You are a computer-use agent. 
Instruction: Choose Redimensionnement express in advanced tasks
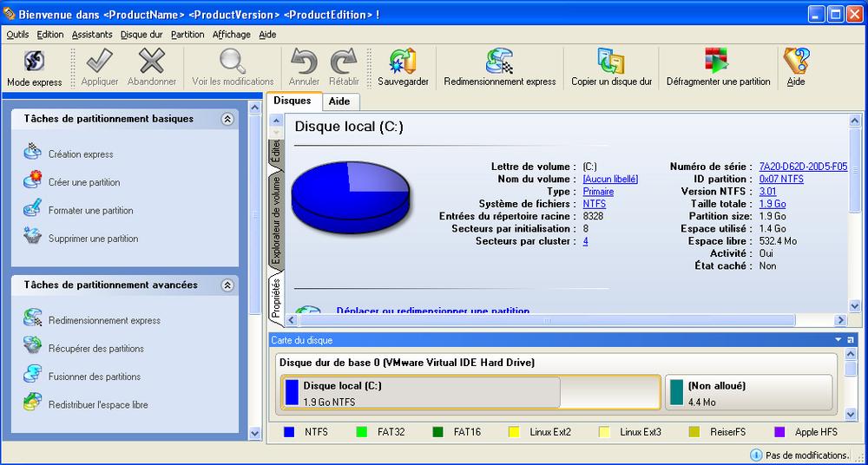(x=105, y=320)
